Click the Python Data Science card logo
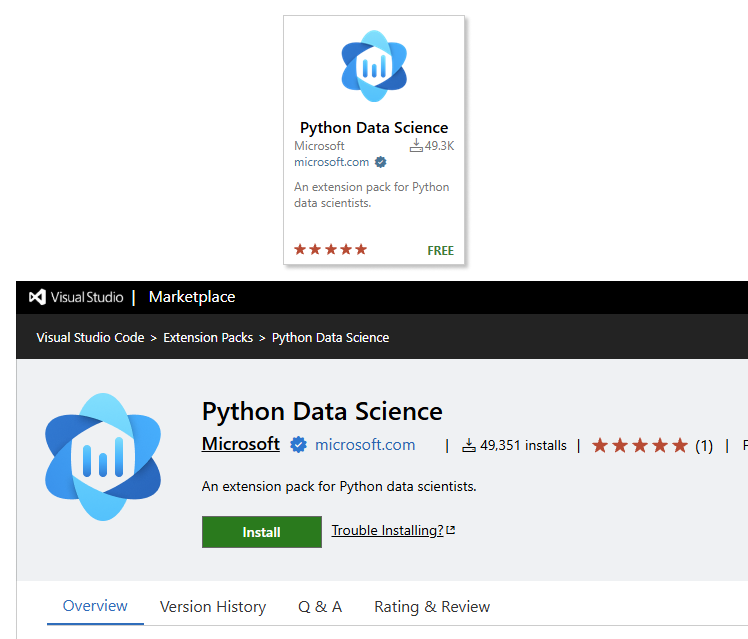 (374, 66)
